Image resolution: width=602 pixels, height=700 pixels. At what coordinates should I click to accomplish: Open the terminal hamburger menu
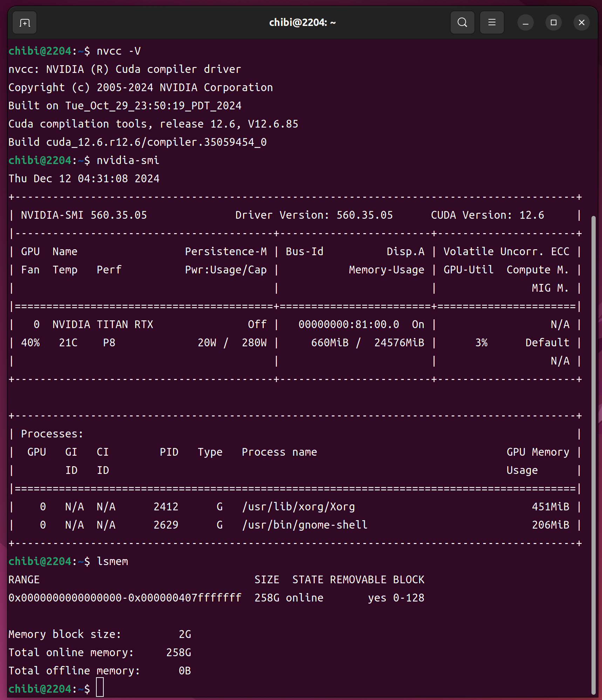point(492,23)
